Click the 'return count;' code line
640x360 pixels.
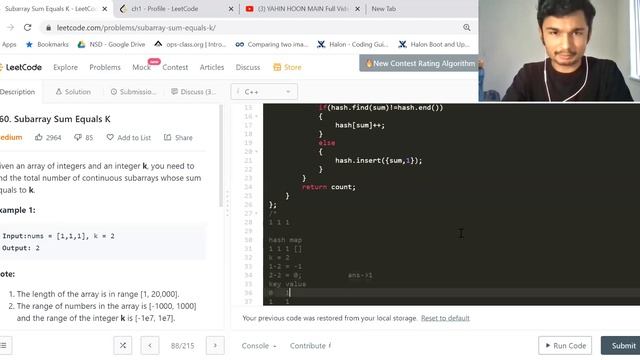[x=329, y=187]
